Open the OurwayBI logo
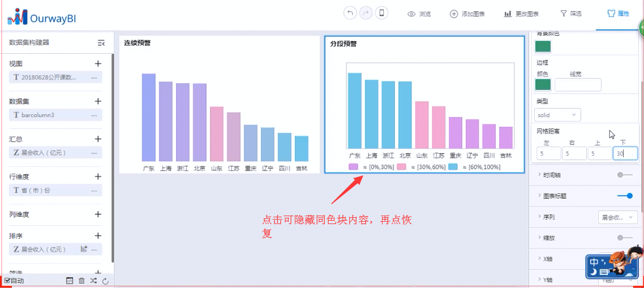 41,16
